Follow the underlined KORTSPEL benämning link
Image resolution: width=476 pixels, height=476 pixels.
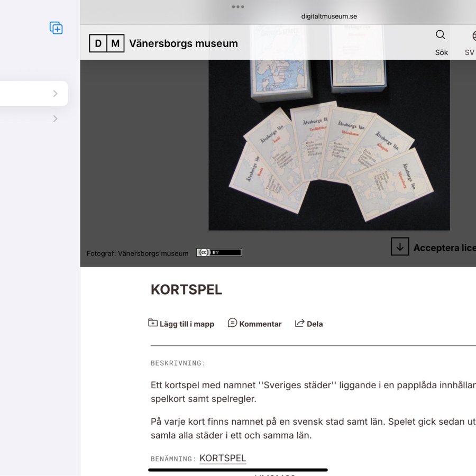pyautogui.click(x=223, y=459)
